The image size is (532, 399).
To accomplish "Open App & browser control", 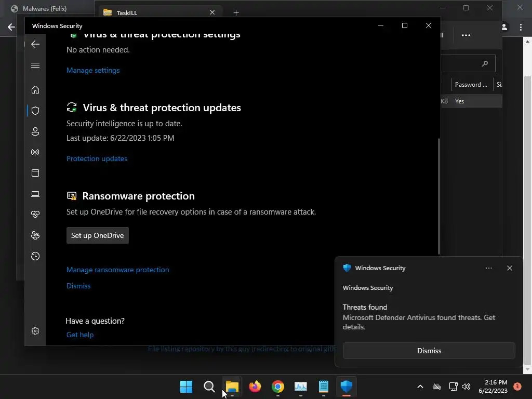I will coord(35,173).
